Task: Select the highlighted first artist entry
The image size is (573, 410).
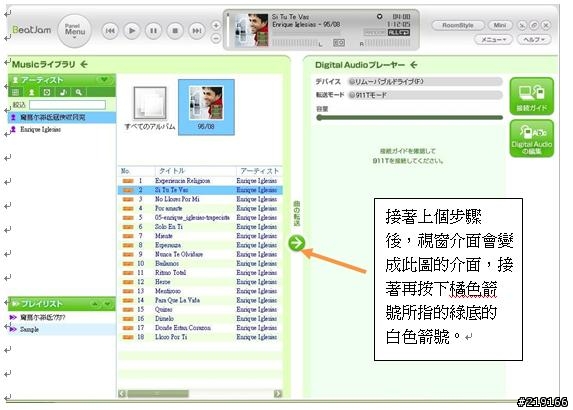Action: click(x=62, y=117)
